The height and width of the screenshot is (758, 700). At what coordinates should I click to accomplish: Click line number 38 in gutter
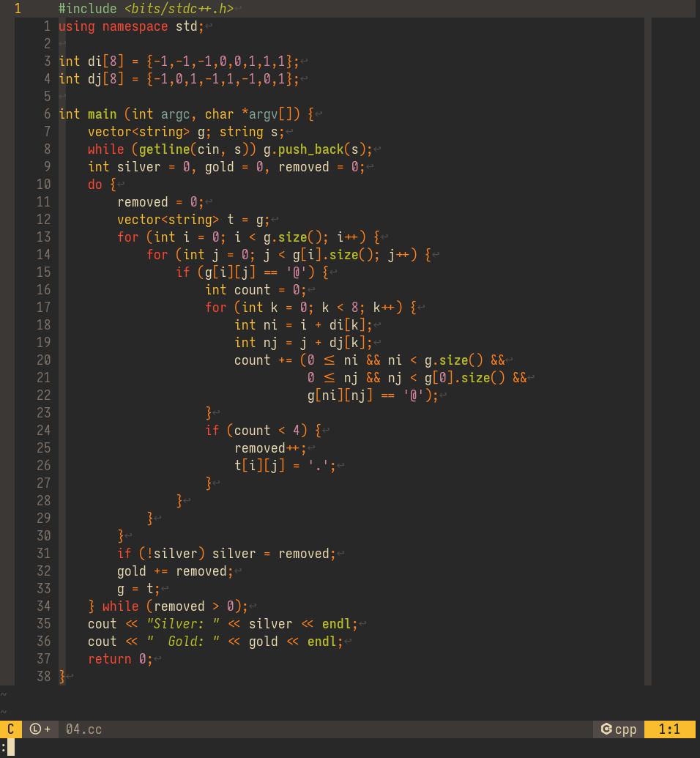43,676
